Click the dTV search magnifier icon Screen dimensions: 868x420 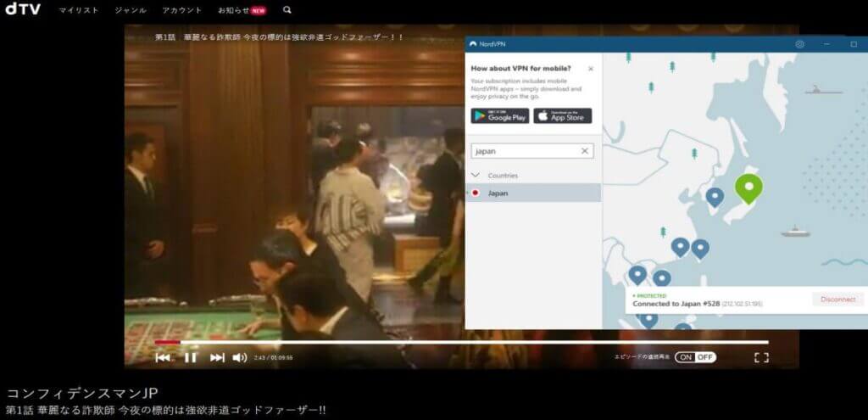287,10
